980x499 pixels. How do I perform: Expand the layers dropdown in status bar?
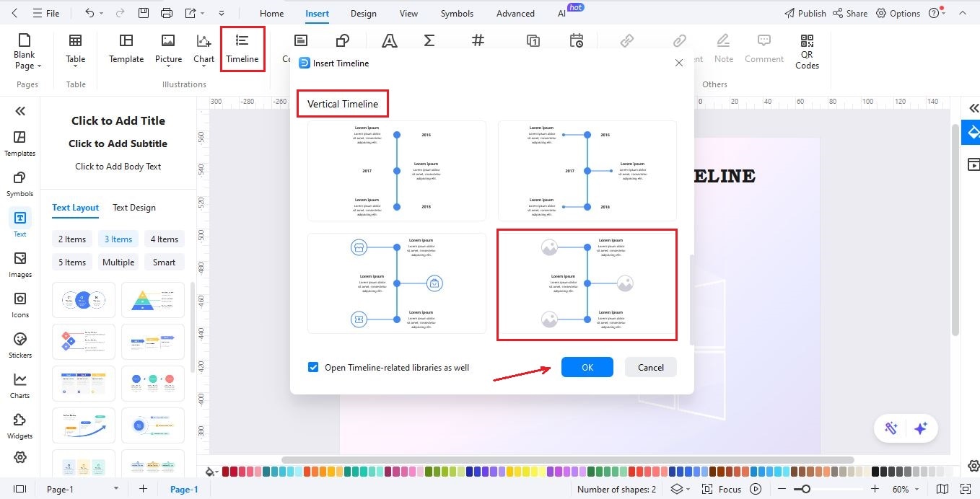tap(688, 489)
